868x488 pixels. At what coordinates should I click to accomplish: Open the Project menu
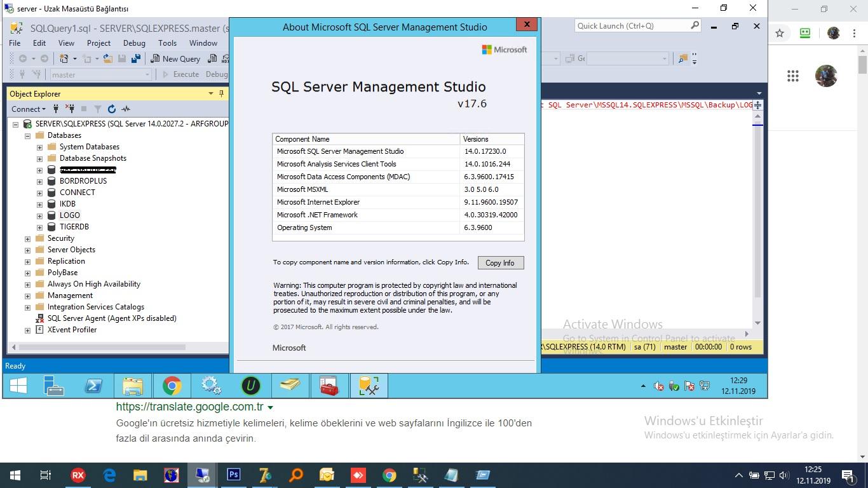click(98, 43)
